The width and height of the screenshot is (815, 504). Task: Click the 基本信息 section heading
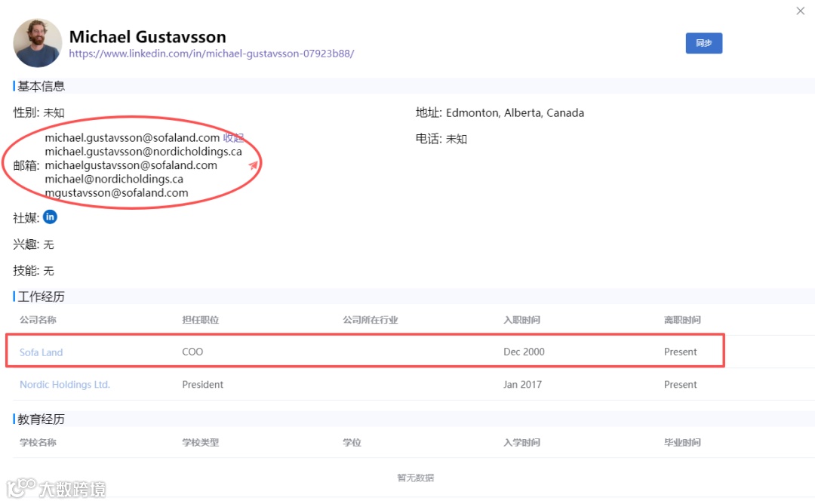pos(41,86)
